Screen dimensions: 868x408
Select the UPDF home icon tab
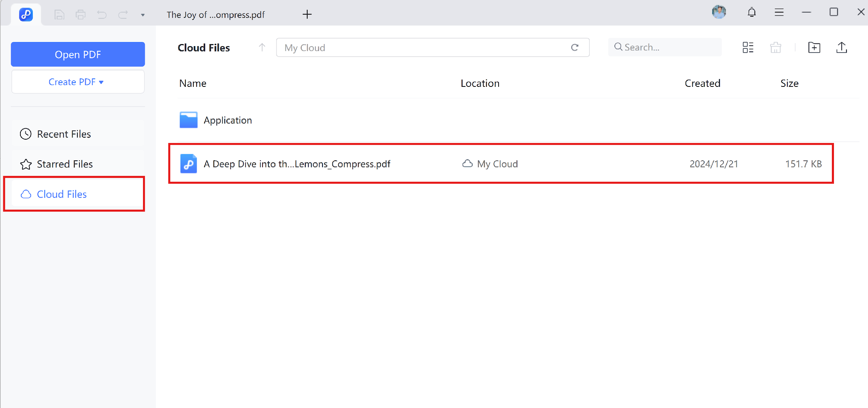[26, 14]
